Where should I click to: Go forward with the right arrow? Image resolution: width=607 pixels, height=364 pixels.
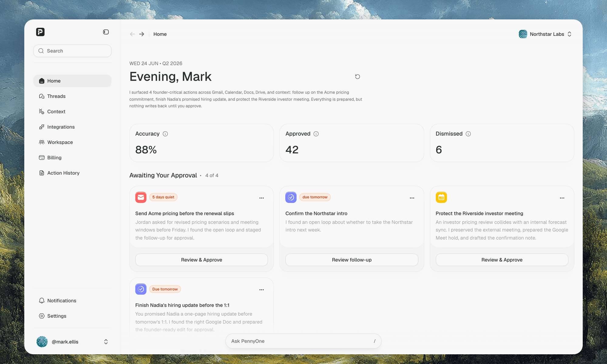142,34
